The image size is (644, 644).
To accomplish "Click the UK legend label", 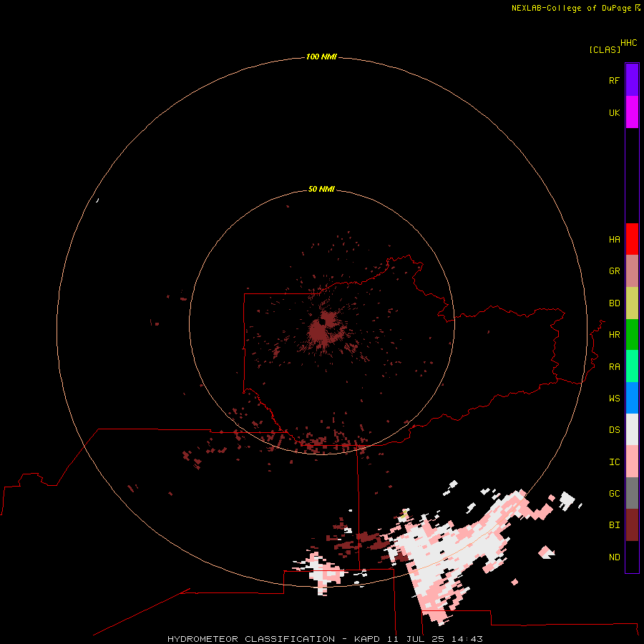I will [615, 112].
